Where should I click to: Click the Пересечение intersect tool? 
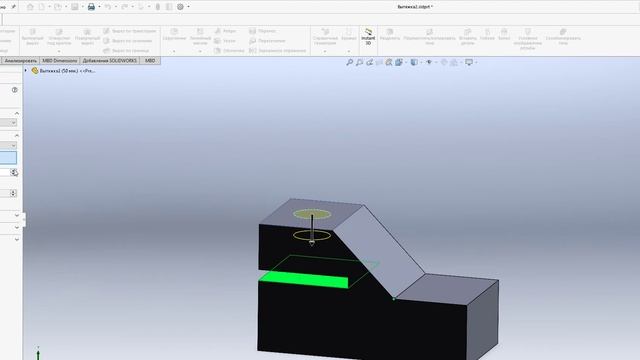click(267, 41)
